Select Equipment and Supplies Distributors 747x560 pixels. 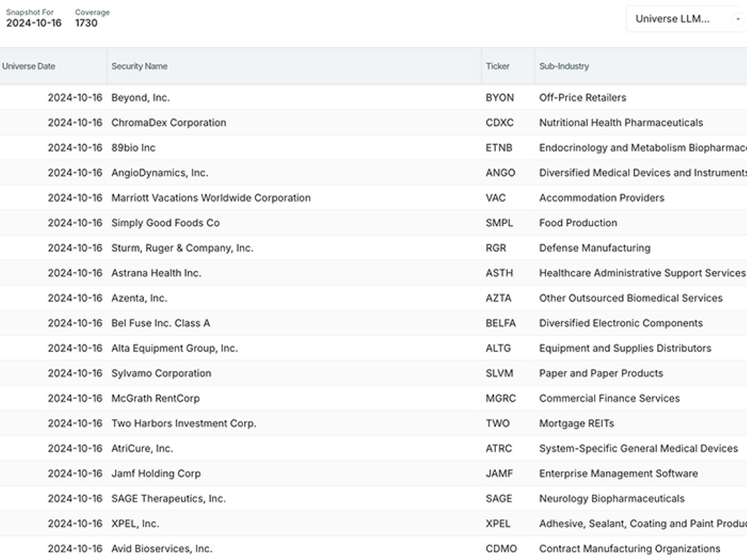[625, 348]
